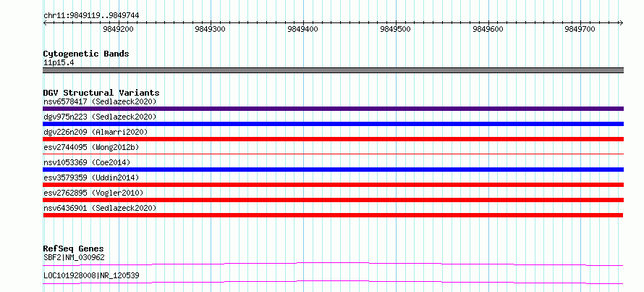The width and height of the screenshot is (644, 292).
Task: Click the chr11:9849119..9849744 region label
Action: 91,15
